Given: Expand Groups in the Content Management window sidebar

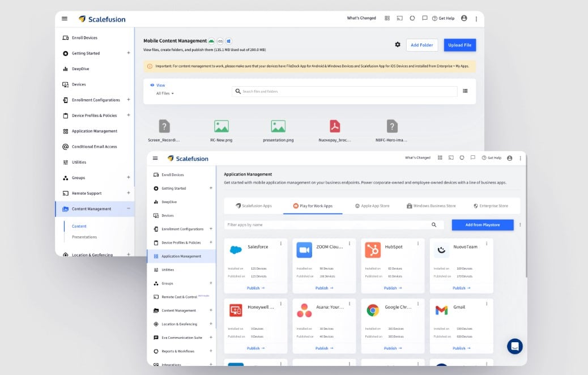Looking at the screenshot, I should [x=128, y=177].
